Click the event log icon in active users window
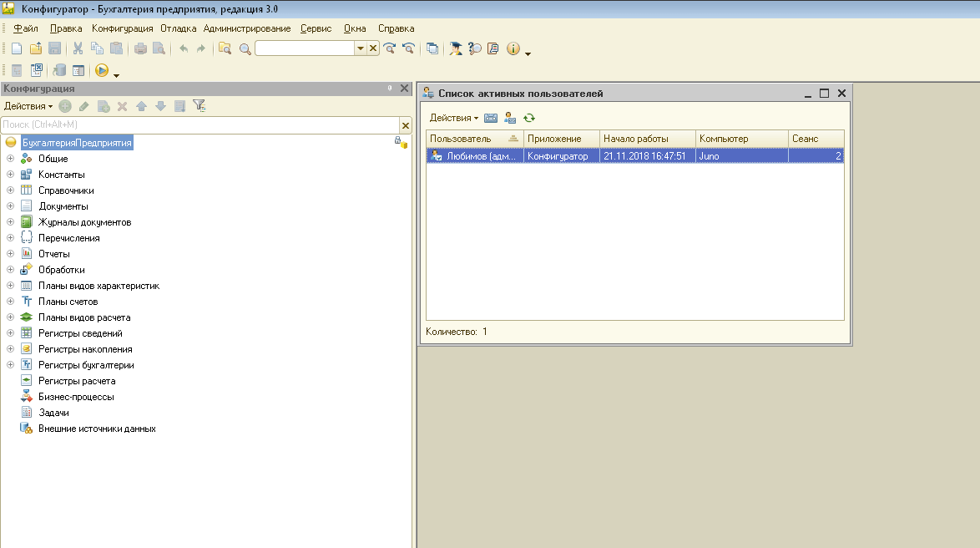Screen dimensions: 980x548 point(491,118)
